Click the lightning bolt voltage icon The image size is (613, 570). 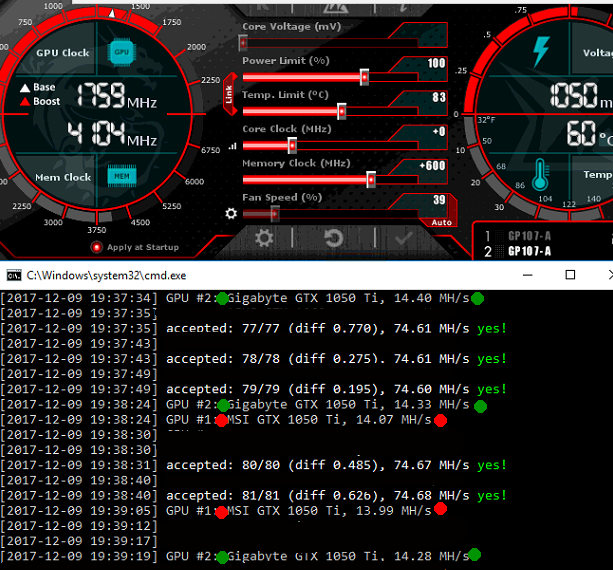pyautogui.click(x=541, y=51)
